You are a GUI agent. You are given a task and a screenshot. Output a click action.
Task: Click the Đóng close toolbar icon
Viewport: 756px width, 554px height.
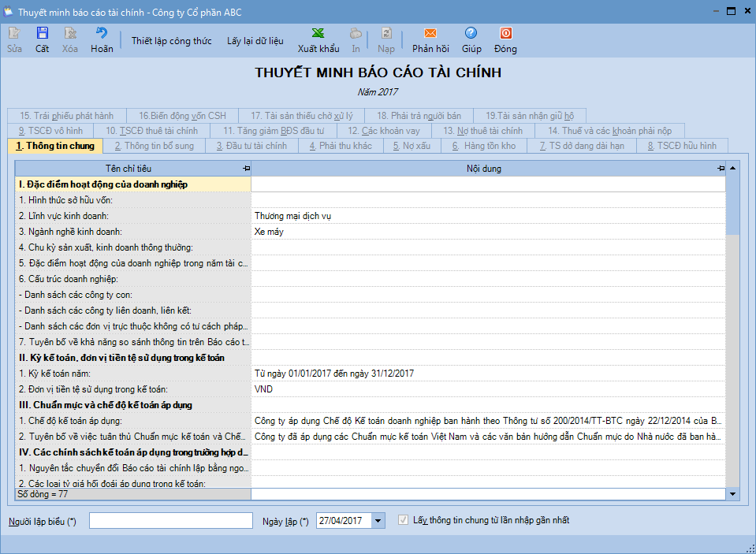click(505, 33)
